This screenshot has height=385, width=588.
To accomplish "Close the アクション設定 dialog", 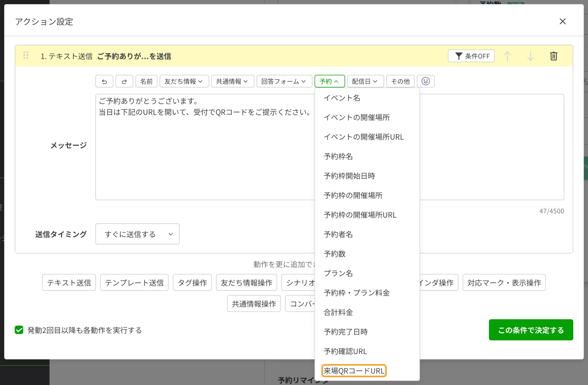I will [x=562, y=22].
